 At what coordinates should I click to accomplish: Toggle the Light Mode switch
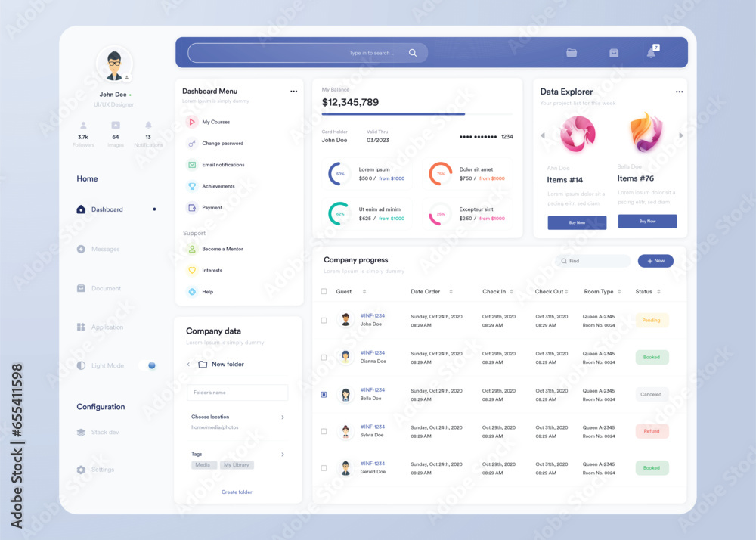(148, 365)
